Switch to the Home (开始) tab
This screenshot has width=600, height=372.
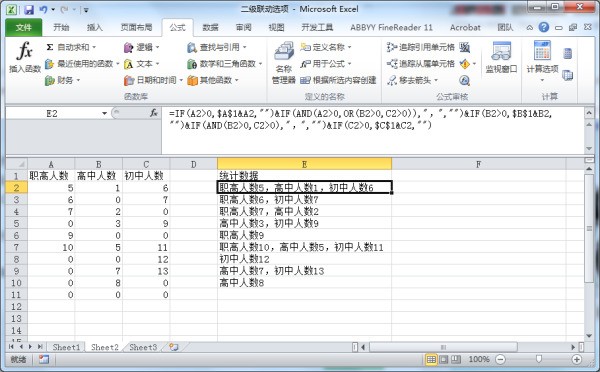[x=61, y=27]
